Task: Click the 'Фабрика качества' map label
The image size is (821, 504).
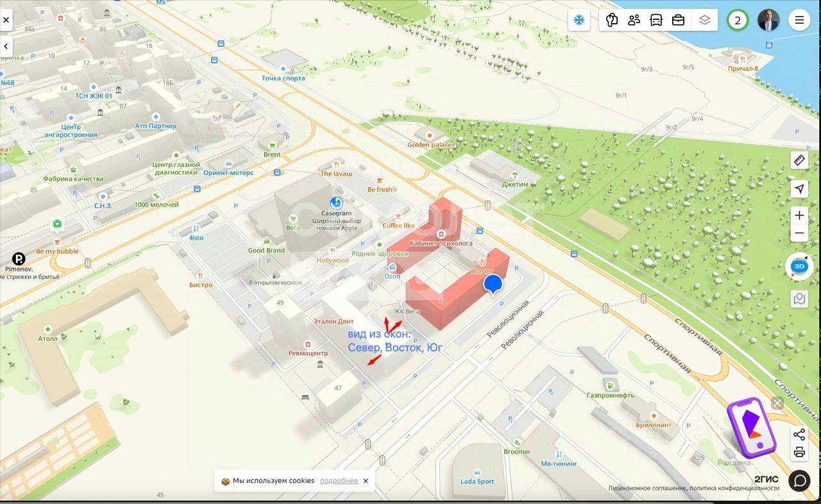Action: tap(73, 179)
